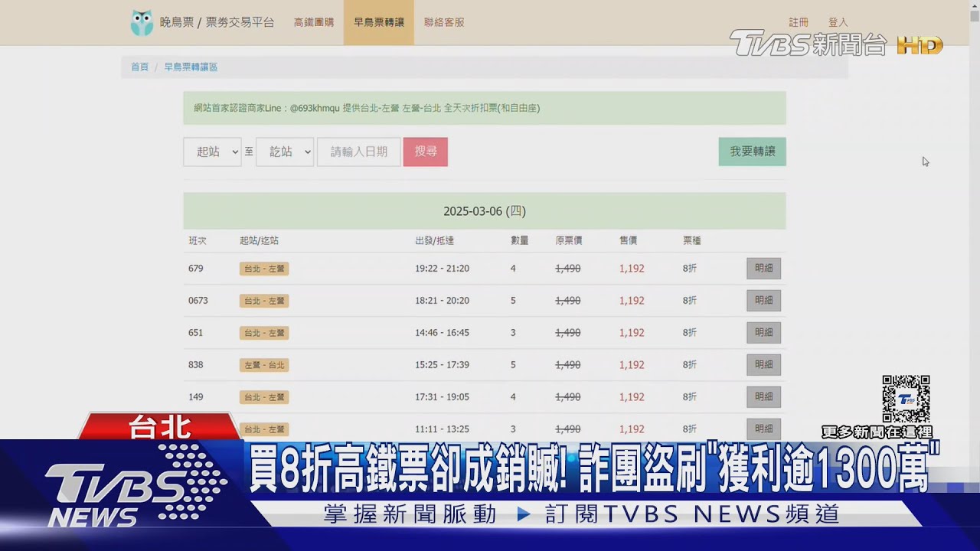The width and height of the screenshot is (980, 551).
Task: Click the merchant Line notice banner
Action: 485,108
